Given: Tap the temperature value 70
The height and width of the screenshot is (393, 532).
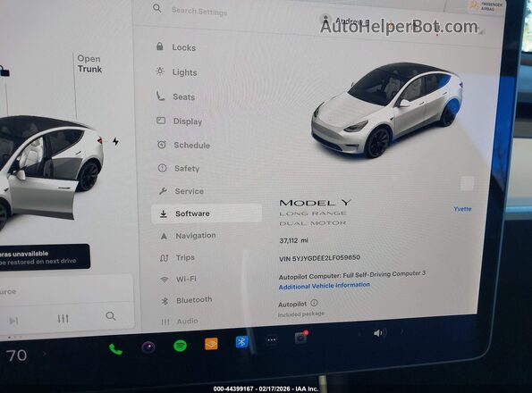Looking at the screenshot, I should click(x=16, y=355).
